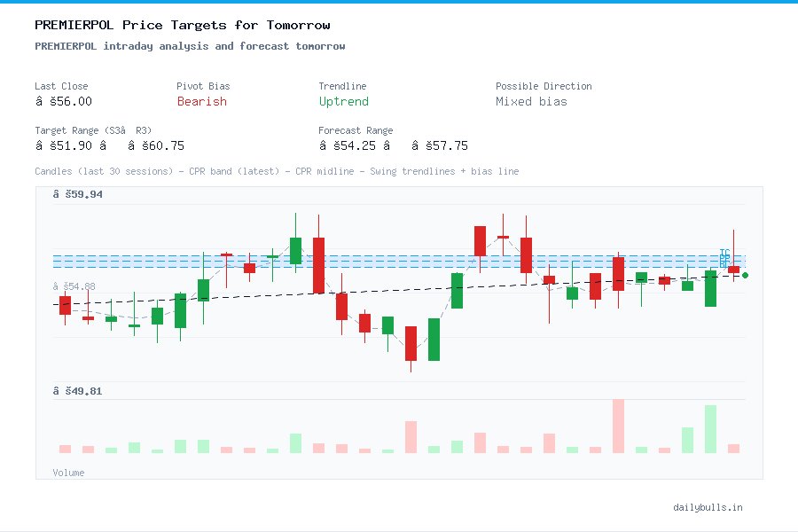The image size is (798, 532).
Task: Click the Mixed bias direction text
Action: click(531, 101)
